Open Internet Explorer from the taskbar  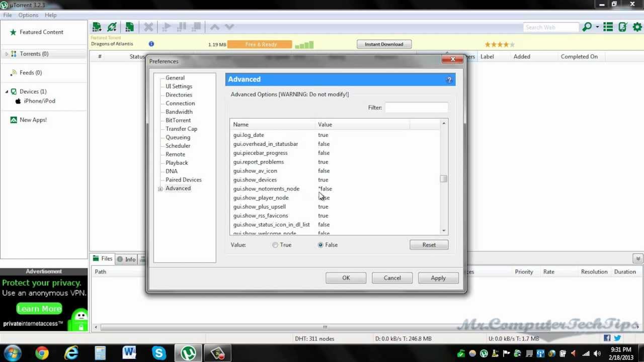point(71,353)
